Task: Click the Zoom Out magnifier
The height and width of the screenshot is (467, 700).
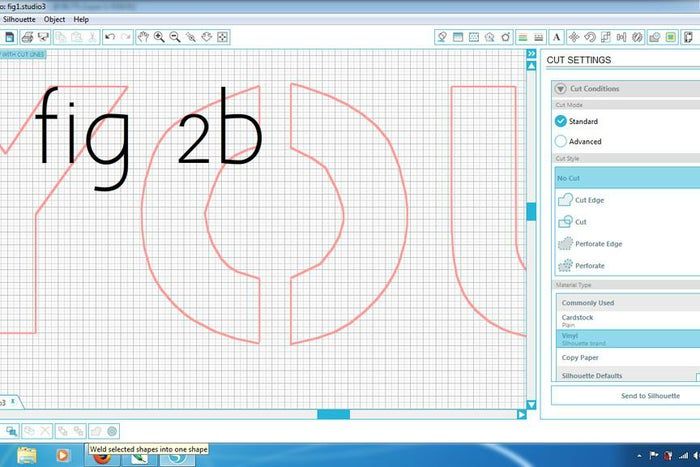Action: point(175,37)
